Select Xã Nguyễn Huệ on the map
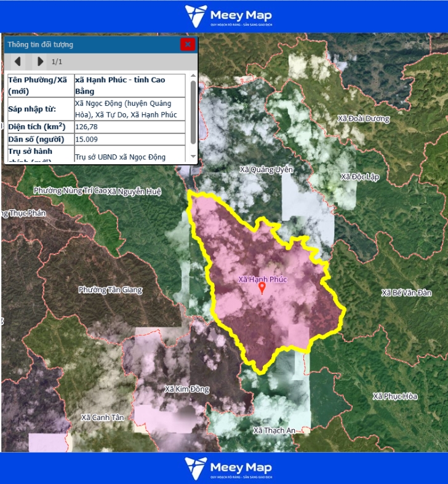 pos(134,191)
